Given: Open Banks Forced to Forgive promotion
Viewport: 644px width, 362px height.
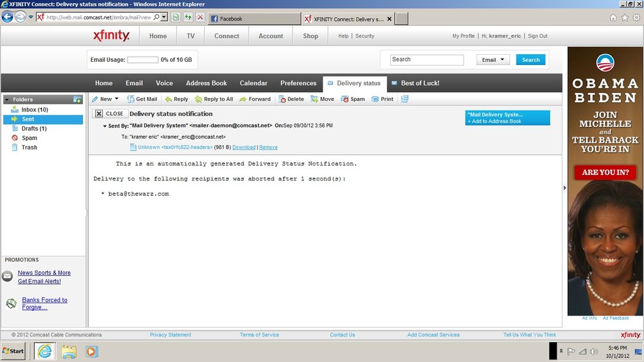Looking at the screenshot, I should (x=44, y=303).
